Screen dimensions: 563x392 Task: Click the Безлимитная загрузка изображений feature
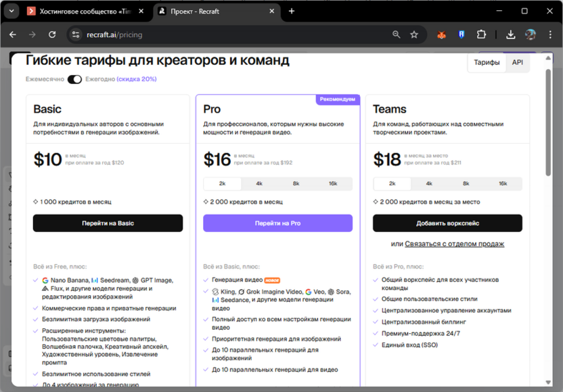[96, 319]
